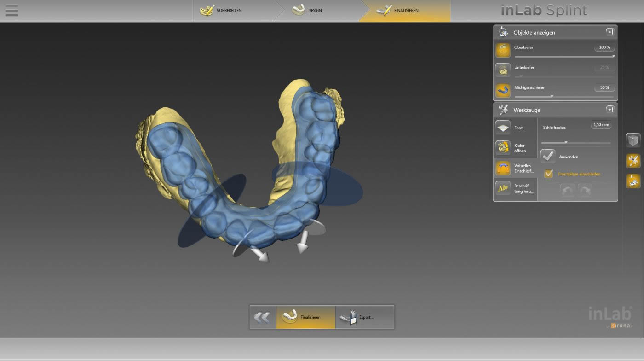Screen dimensions: 644x361
Task: Click the Michiganschiene 50 % opacity field
Action: click(x=604, y=87)
